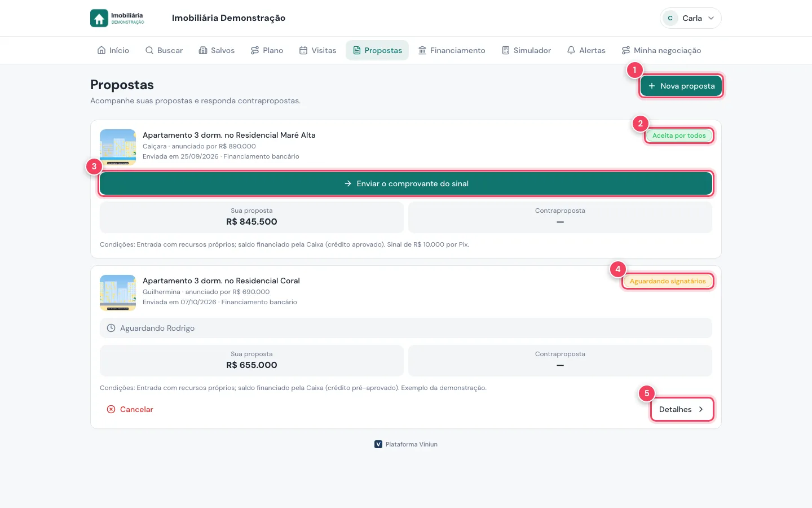Click the Imobiliária Demonstração header title

tap(228, 18)
